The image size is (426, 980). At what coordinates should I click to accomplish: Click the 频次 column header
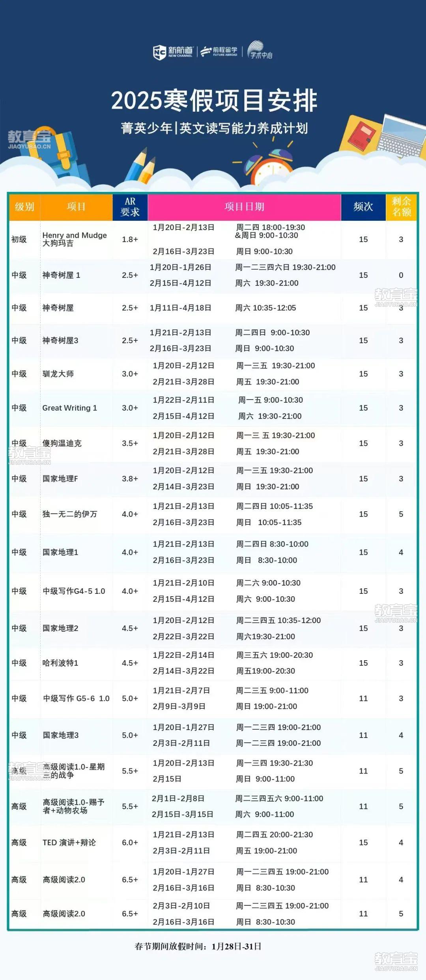pos(363,207)
